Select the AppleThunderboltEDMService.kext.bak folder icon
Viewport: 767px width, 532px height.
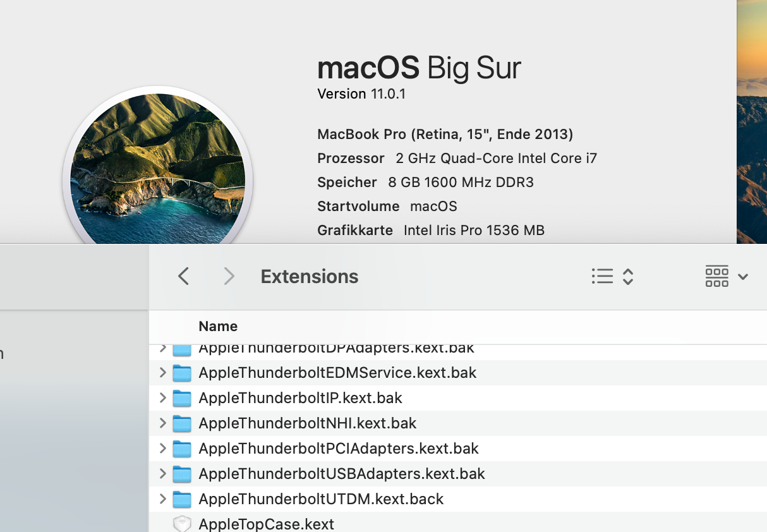[182, 373]
